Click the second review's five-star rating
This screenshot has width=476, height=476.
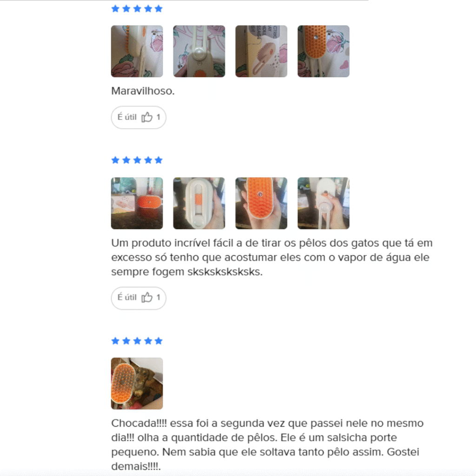[x=137, y=160]
